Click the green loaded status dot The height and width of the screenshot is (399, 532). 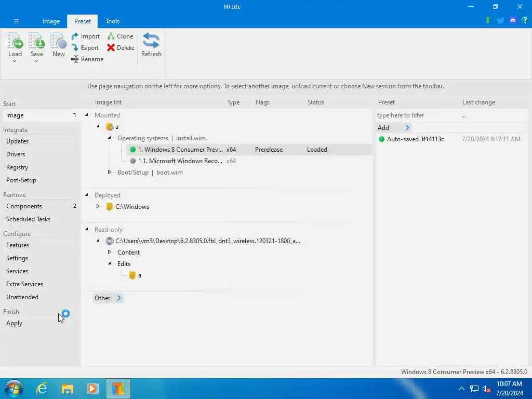132,149
